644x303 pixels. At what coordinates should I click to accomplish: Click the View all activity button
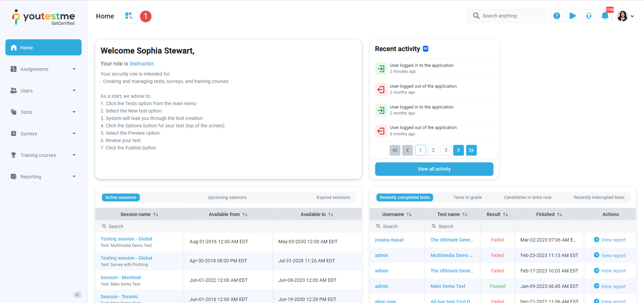(x=434, y=169)
